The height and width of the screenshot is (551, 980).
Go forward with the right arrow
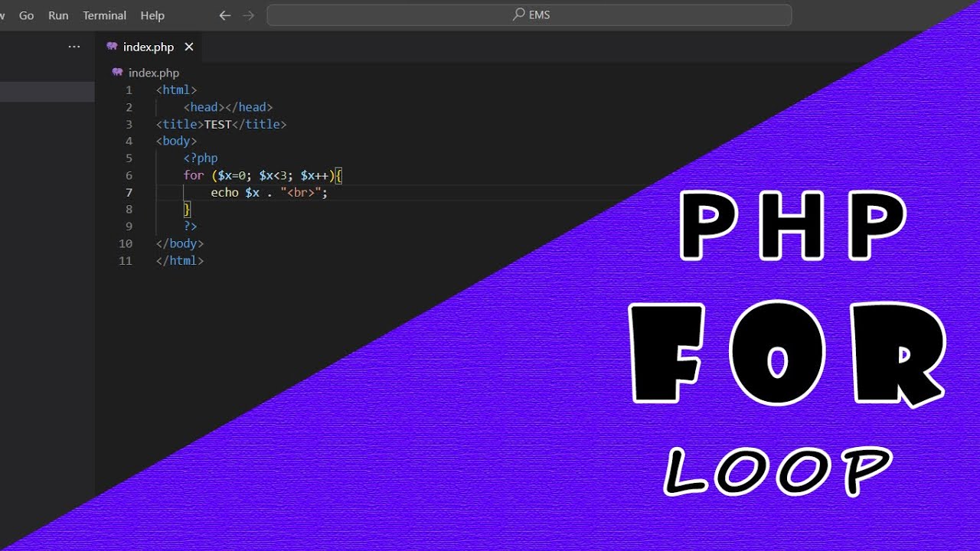click(248, 15)
